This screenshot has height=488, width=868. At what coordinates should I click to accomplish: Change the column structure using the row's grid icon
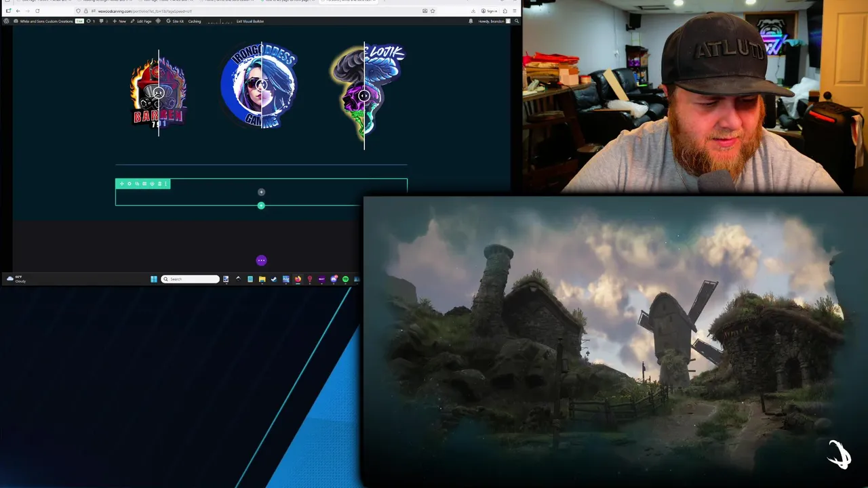click(x=144, y=184)
